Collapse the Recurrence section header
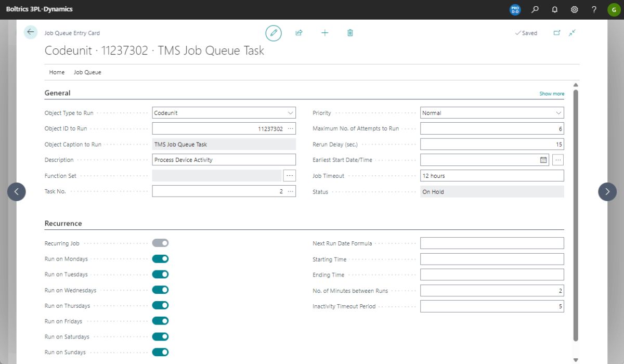This screenshot has height=364, width=624. [63, 224]
